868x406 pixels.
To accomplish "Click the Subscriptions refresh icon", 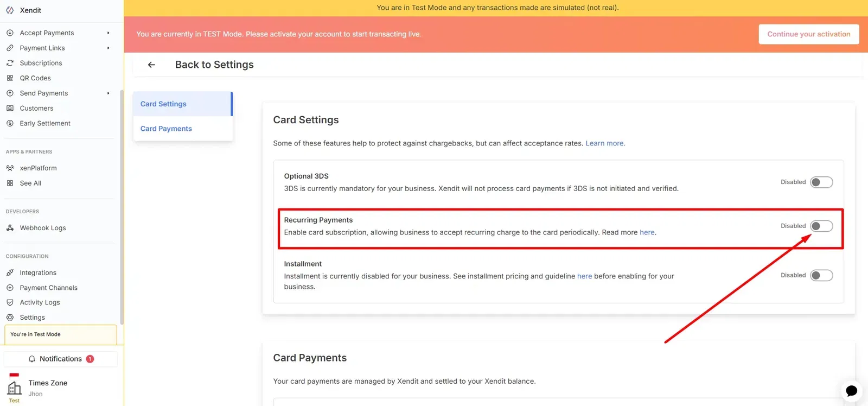I will [10, 63].
